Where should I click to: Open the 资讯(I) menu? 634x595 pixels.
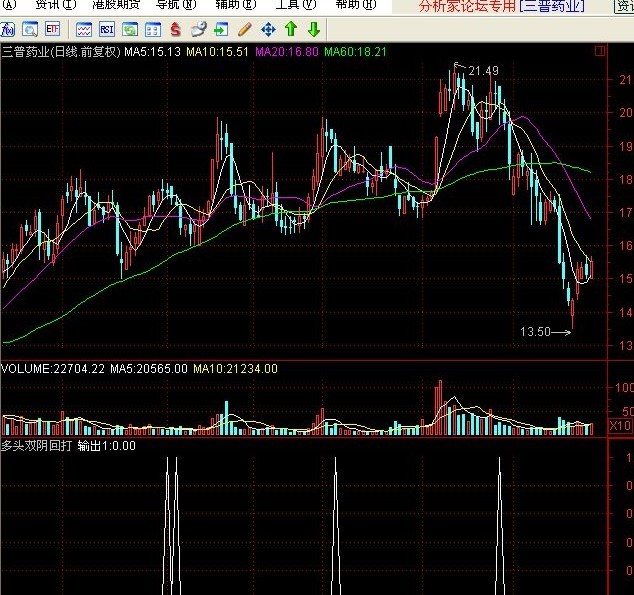tap(55, 5)
